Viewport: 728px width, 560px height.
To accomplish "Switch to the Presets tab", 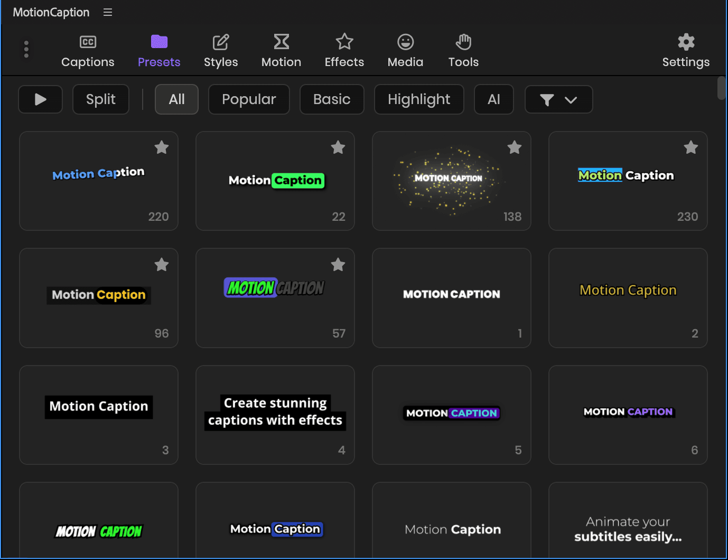I will pyautogui.click(x=159, y=51).
